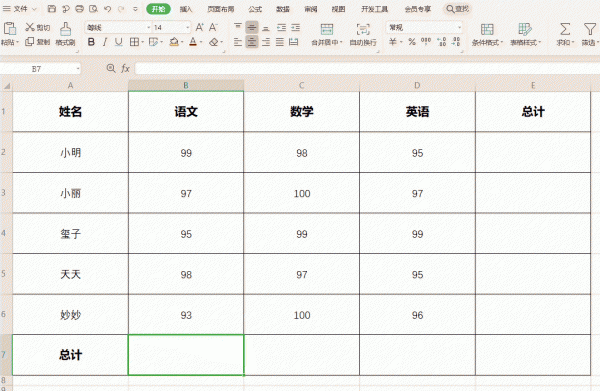Screen dimensions: 600x391
Task: Toggle horizontal center alignment button
Action: [x=251, y=42]
